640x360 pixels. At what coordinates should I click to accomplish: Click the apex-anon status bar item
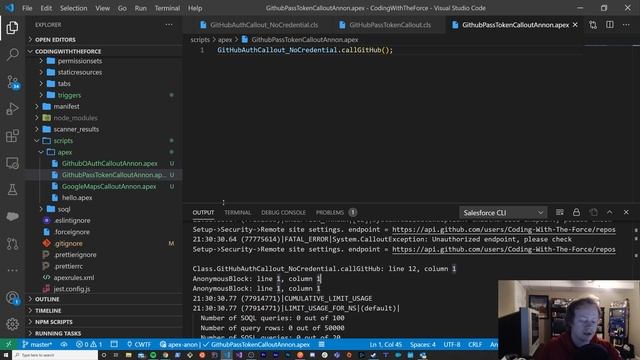179,344
